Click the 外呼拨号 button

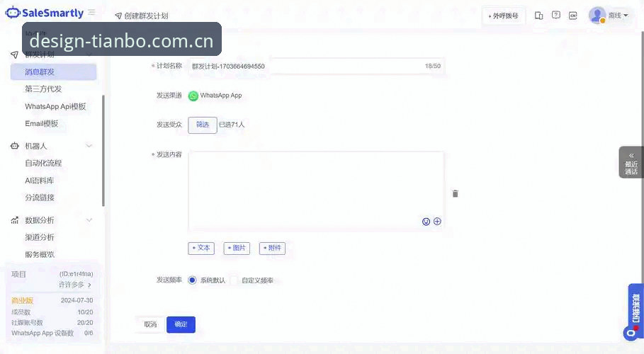coord(503,16)
